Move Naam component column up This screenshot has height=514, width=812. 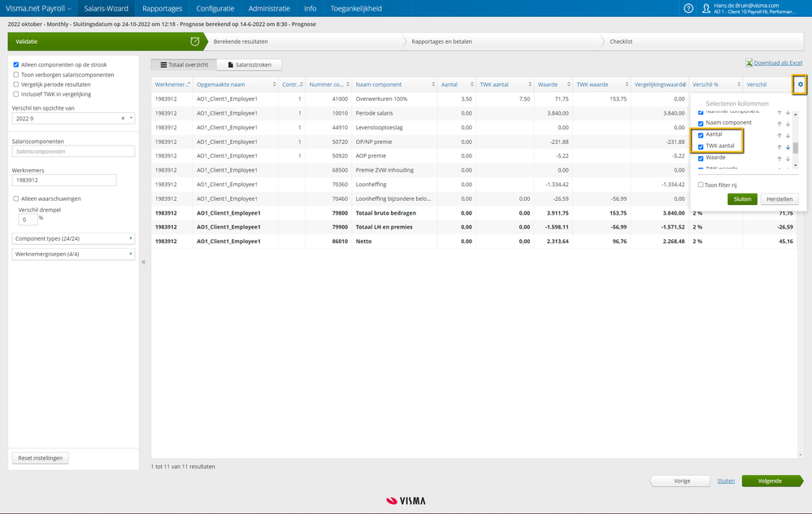point(779,124)
